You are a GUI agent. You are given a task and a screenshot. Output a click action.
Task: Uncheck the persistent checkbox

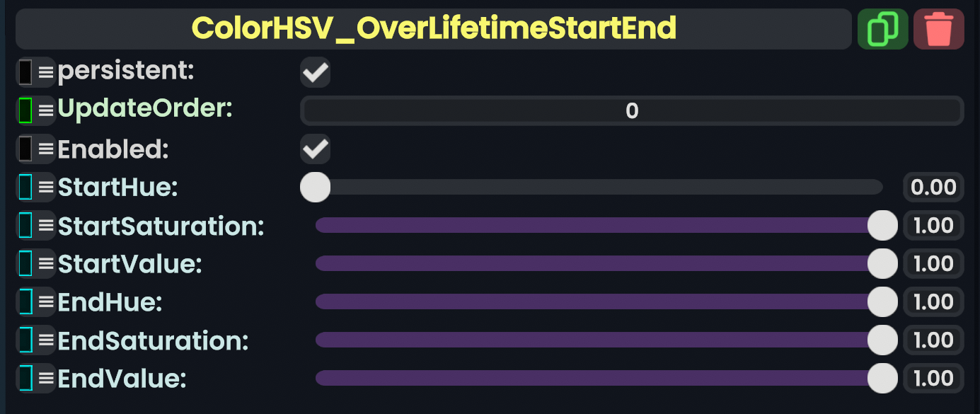point(315,71)
